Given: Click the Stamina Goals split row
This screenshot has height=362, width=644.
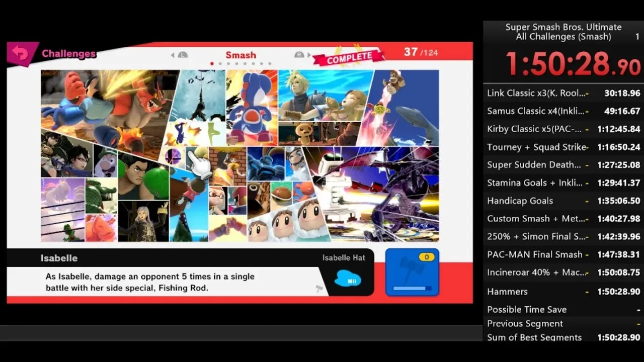Looking at the screenshot, I should [x=563, y=183].
